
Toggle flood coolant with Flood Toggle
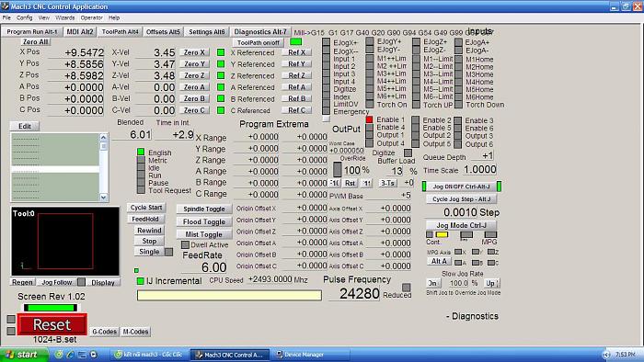(x=204, y=221)
